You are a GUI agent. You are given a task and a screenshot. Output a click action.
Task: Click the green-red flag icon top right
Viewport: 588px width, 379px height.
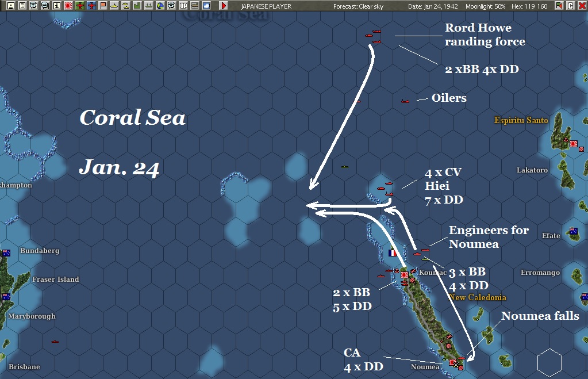559,6
